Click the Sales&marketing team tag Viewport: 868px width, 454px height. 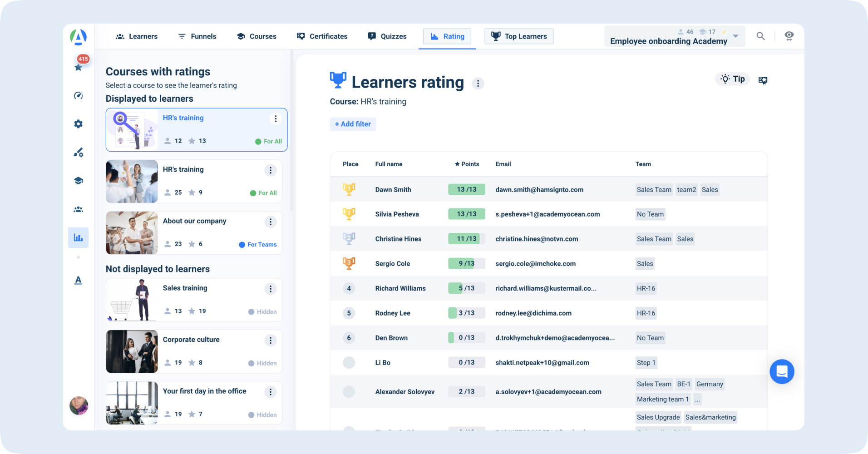point(710,417)
